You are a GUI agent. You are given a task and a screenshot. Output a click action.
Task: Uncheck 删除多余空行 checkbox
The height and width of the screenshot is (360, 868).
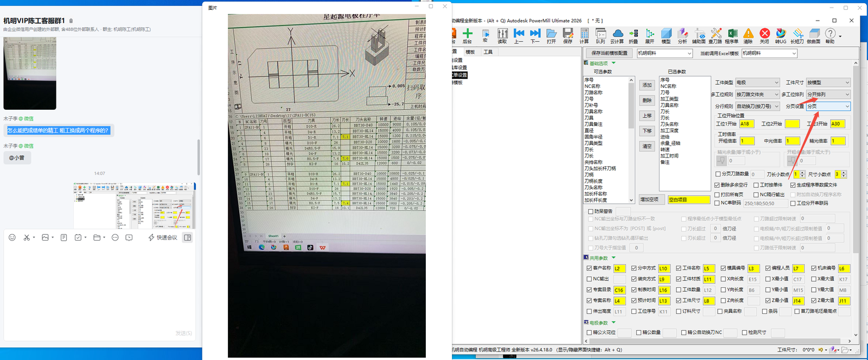click(717, 185)
